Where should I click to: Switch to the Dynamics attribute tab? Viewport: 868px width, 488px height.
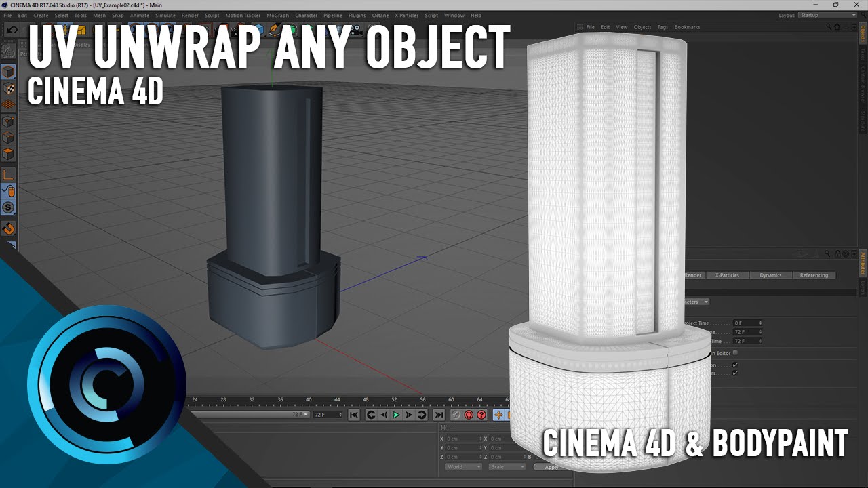[x=770, y=275]
